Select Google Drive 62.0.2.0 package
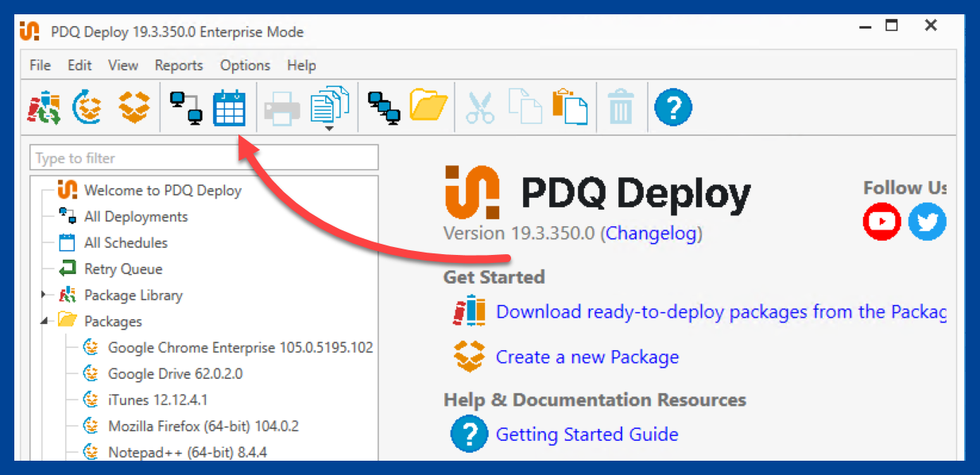This screenshot has width=980, height=475. click(x=176, y=373)
